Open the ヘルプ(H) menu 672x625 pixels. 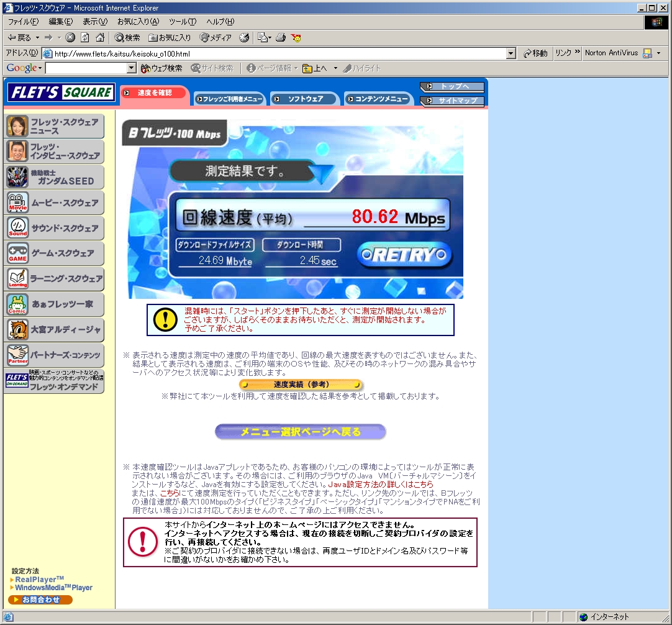(x=220, y=21)
